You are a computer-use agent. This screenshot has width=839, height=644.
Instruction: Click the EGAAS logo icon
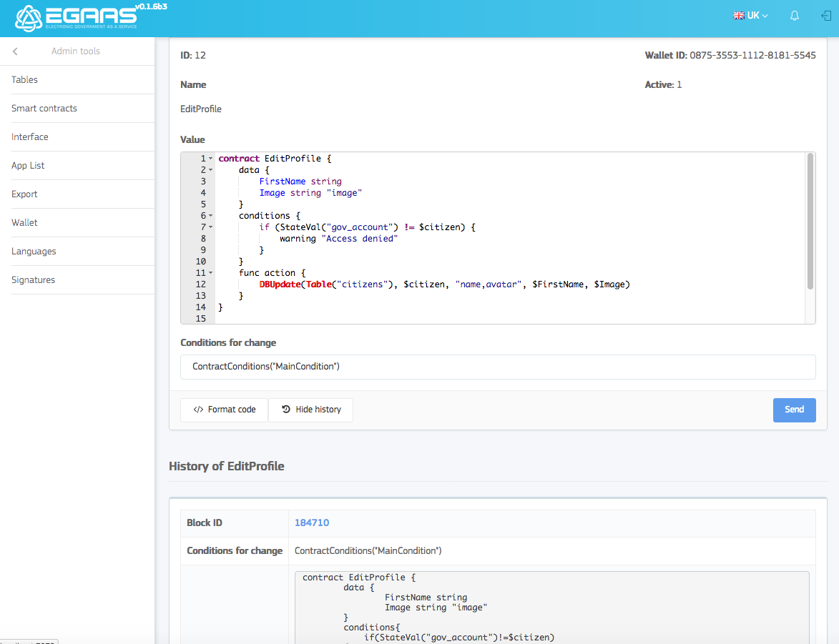[29, 18]
